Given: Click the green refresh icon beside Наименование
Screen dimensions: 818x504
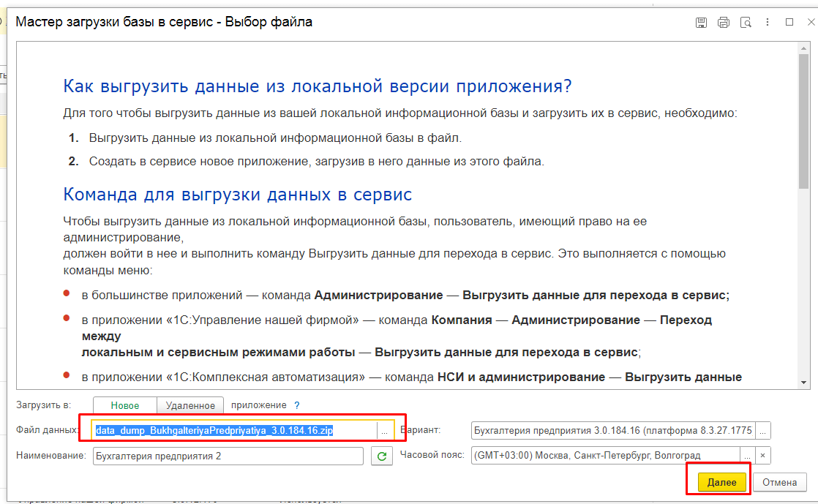Looking at the screenshot, I should click(x=380, y=456).
